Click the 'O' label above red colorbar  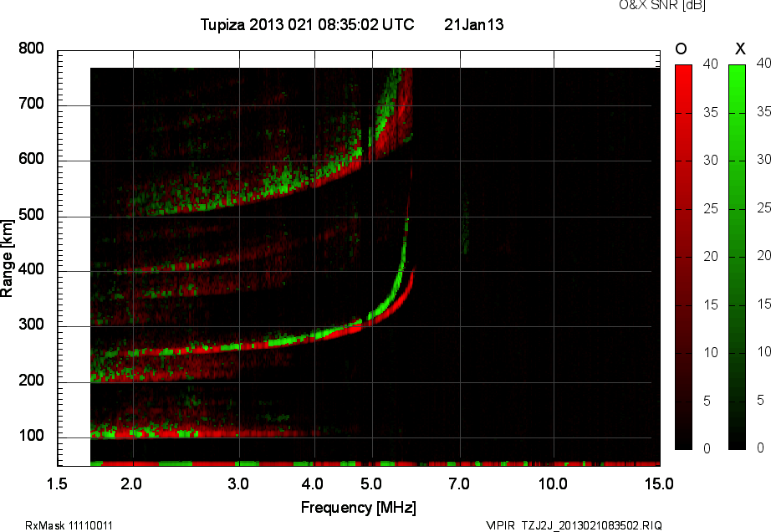click(x=681, y=49)
